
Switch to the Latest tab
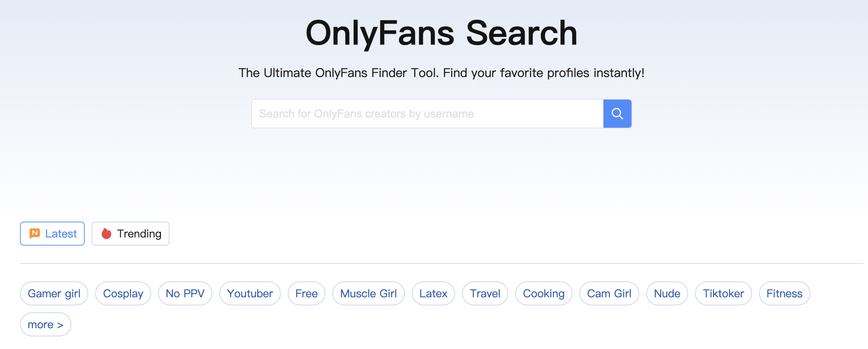click(x=52, y=234)
